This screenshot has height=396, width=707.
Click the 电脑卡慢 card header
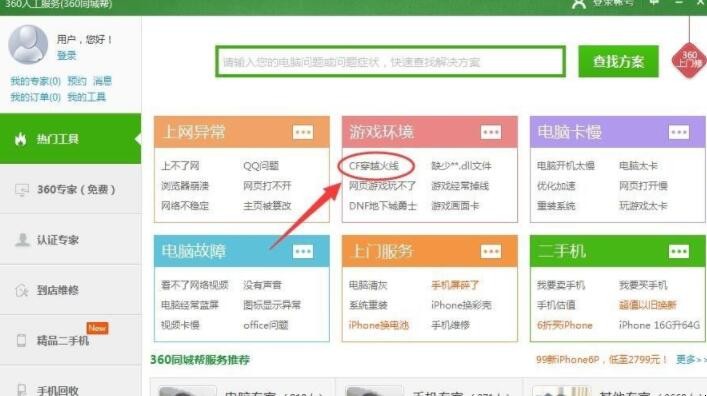coord(617,132)
